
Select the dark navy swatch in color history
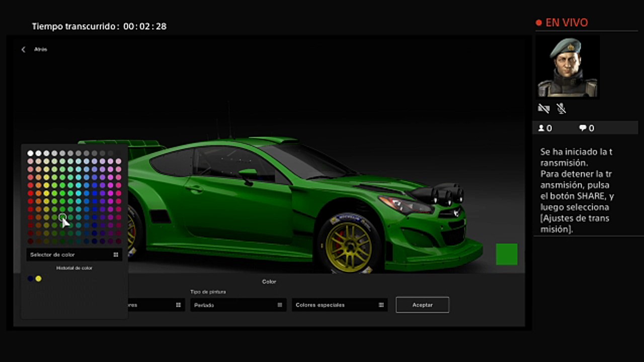click(x=30, y=279)
